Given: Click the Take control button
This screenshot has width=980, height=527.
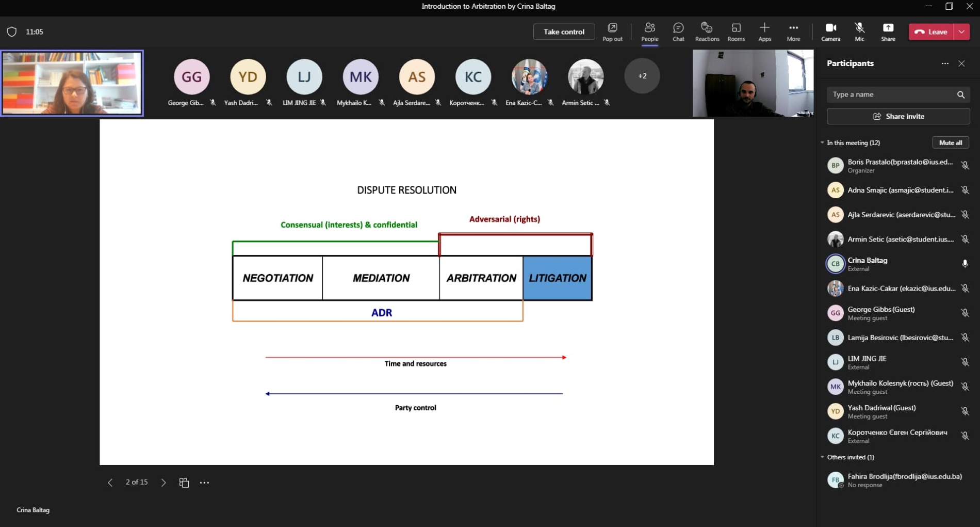Looking at the screenshot, I should (564, 32).
